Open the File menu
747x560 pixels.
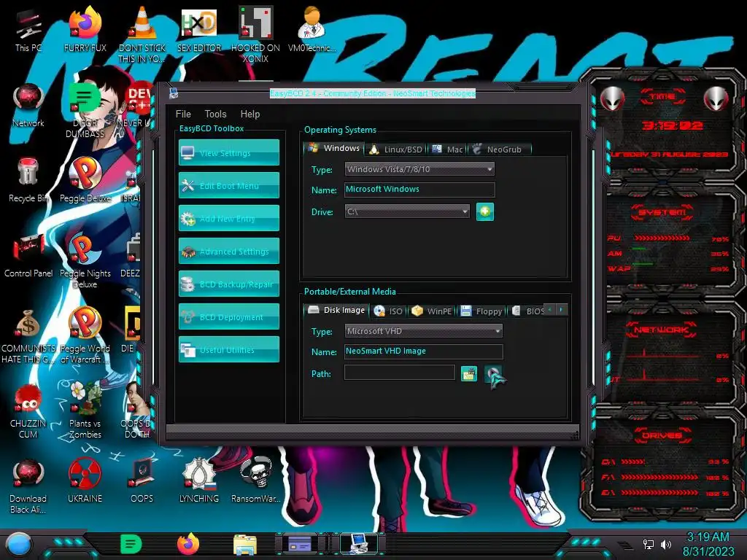pyautogui.click(x=183, y=114)
